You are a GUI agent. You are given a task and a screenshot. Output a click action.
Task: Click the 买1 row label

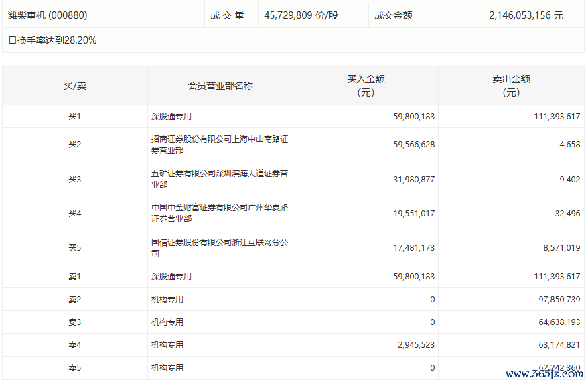(x=74, y=116)
